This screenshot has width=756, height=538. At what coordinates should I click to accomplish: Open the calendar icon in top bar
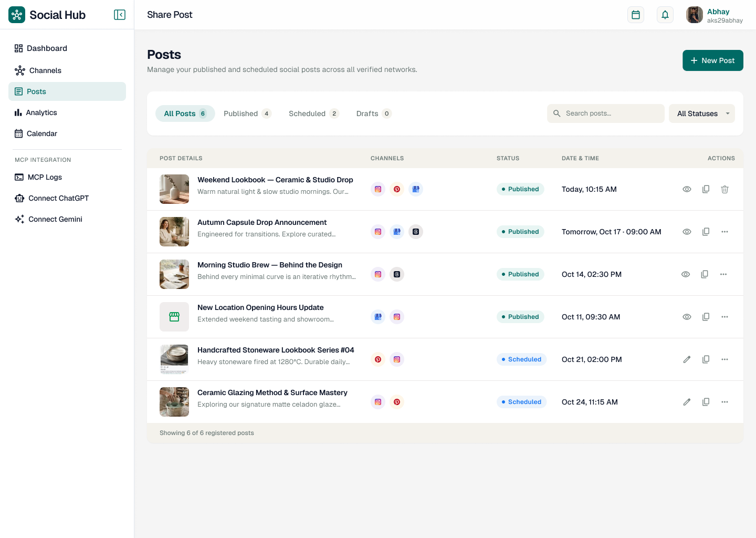click(636, 15)
